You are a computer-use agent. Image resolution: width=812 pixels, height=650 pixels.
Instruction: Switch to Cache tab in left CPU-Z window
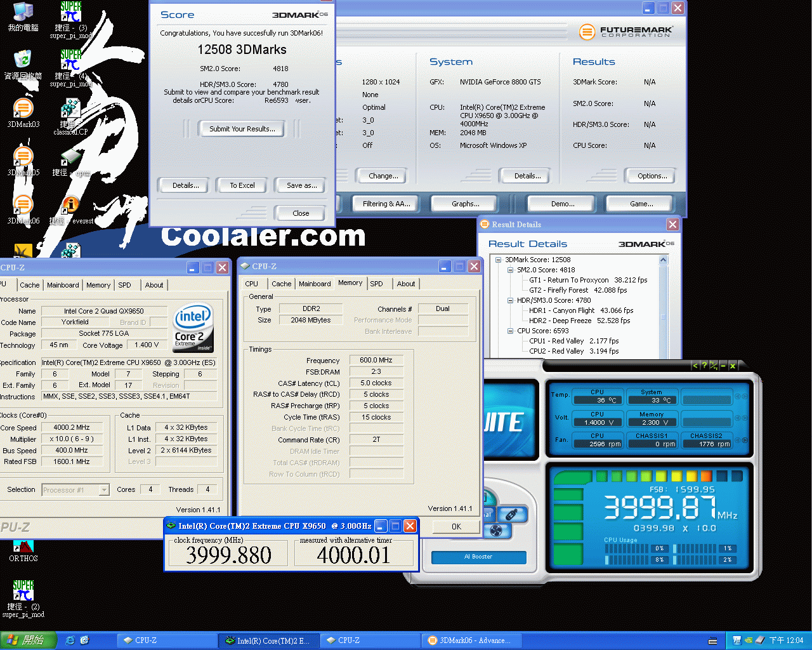pyautogui.click(x=29, y=285)
